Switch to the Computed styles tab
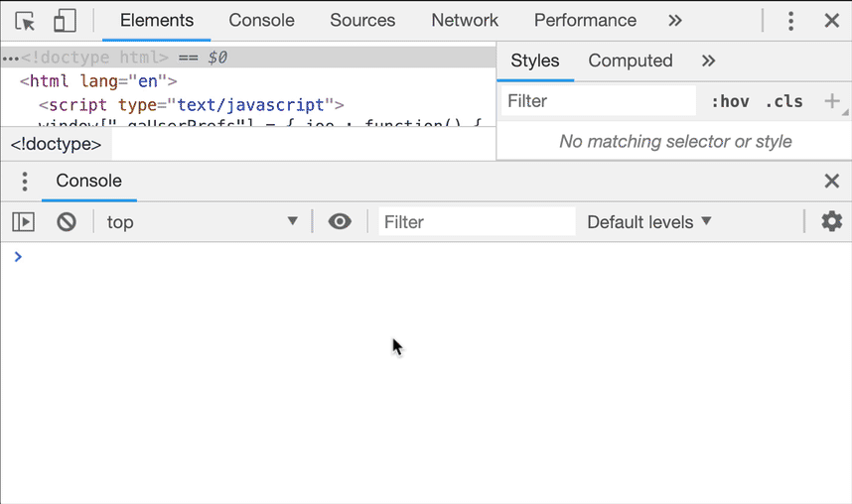Screen dimensions: 852x504 tap(631, 61)
